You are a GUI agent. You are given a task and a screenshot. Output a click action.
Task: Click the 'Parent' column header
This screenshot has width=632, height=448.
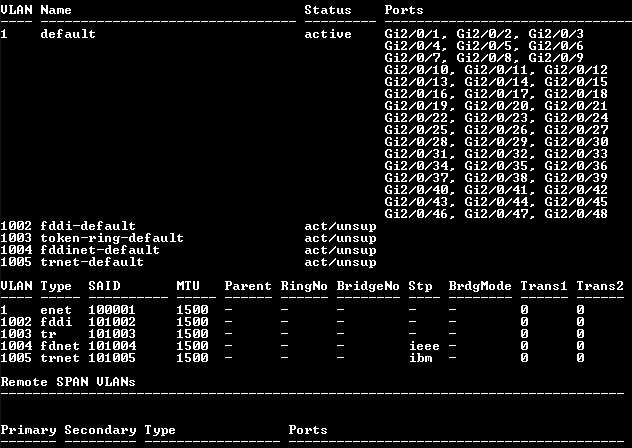click(248, 286)
